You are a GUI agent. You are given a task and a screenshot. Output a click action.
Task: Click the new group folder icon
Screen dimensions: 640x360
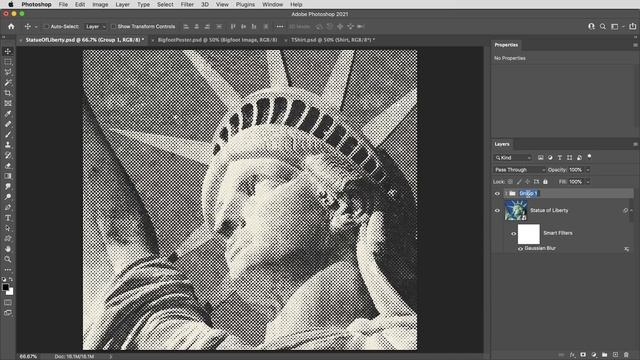click(604, 355)
